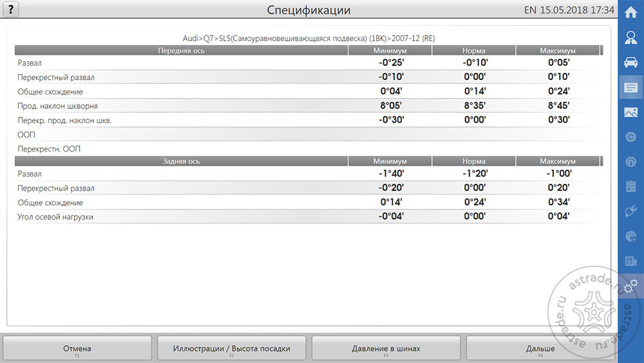Click the gauge with plus icon
This screenshot has height=363, width=644.
pos(631,237)
